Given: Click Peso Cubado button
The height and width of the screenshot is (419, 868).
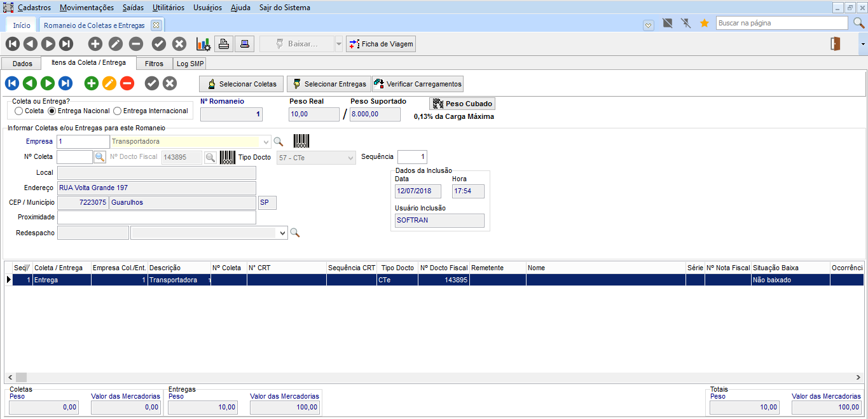Looking at the screenshot, I should 462,104.
